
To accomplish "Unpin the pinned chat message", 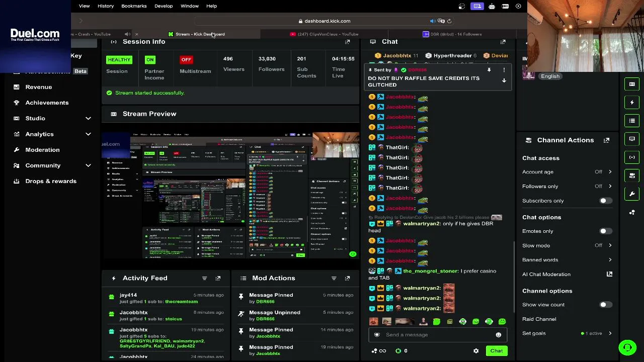I will point(489,70).
